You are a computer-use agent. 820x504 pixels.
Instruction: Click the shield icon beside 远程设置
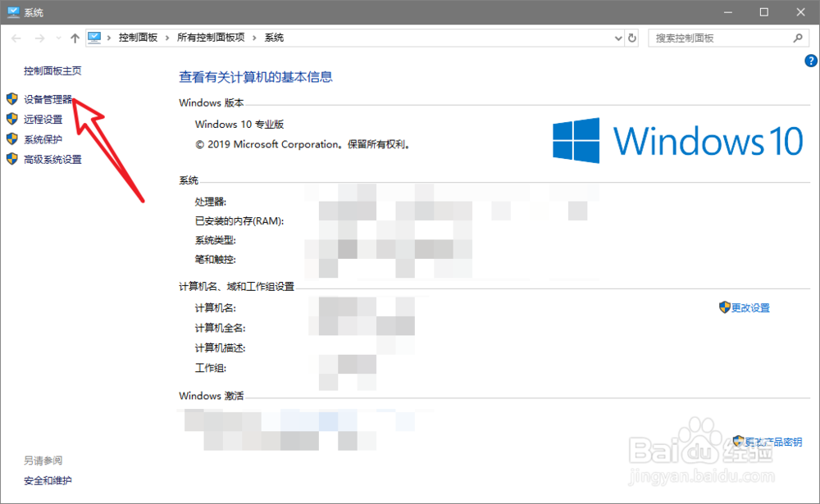point(12,119)
